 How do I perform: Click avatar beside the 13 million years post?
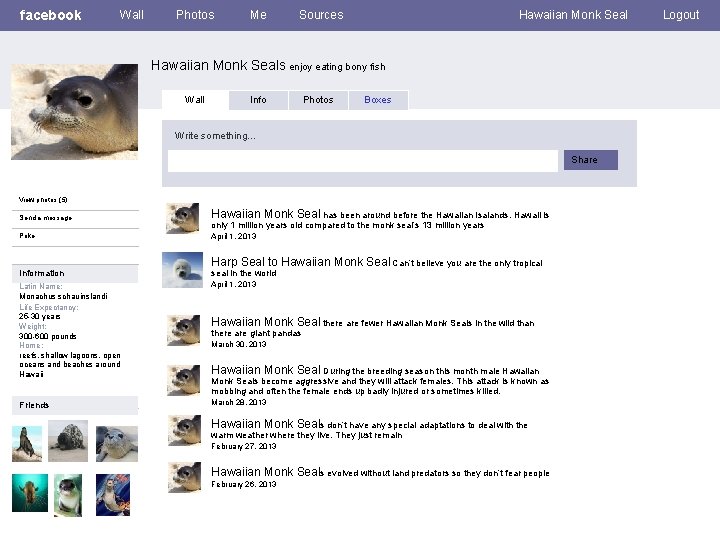click(x=183, y=219)
